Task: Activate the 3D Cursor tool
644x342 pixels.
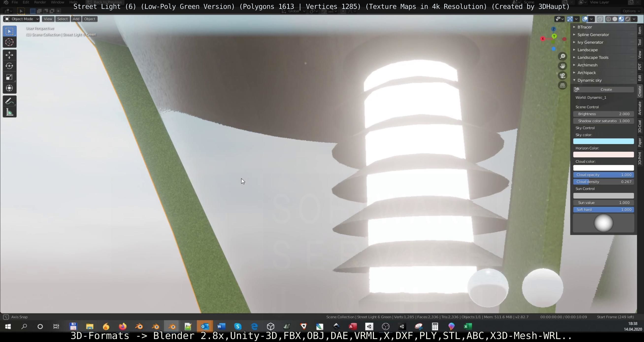Action: click(x=10, y=42)
